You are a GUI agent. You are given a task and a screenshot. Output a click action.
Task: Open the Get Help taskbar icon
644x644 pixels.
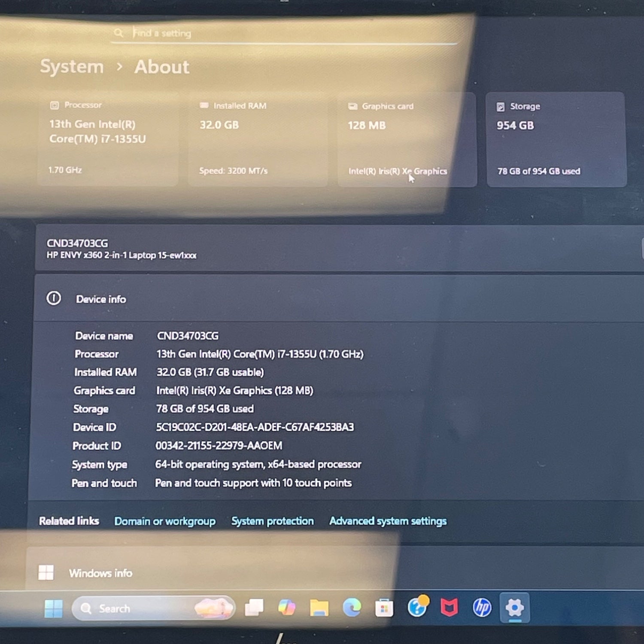pyautogui.click(x=417, y=608)
